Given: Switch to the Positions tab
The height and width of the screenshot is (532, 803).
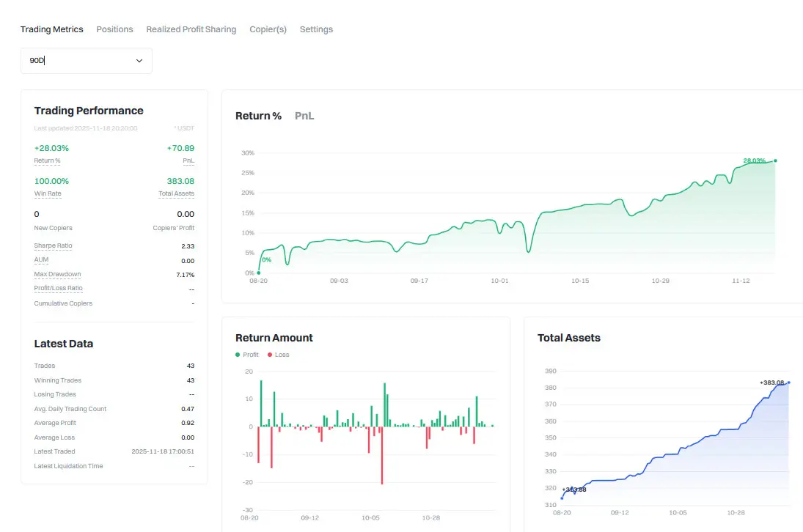Looking at the screenshot, I should click(x=114, y=29).
